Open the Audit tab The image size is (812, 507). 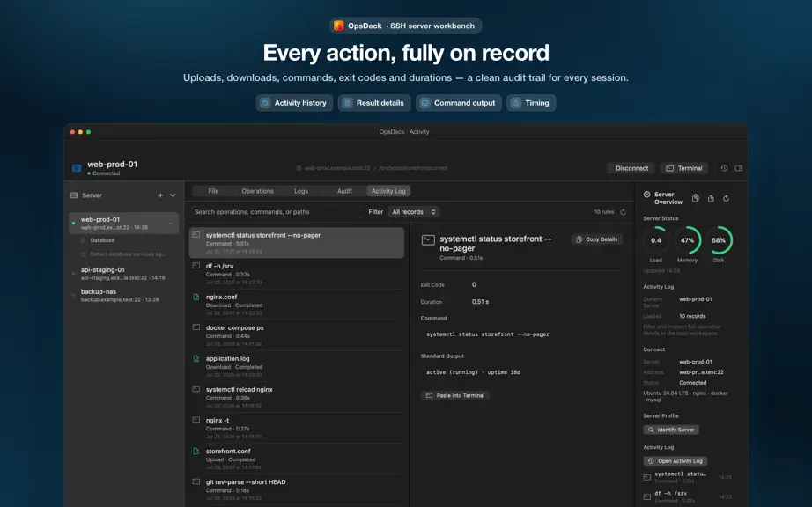click(x=344, y=191)
